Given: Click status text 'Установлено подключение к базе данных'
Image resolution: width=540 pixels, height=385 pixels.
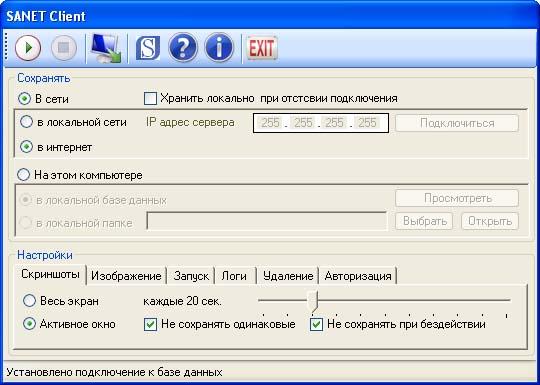Looking at the screenshot, I should [114, 372].
